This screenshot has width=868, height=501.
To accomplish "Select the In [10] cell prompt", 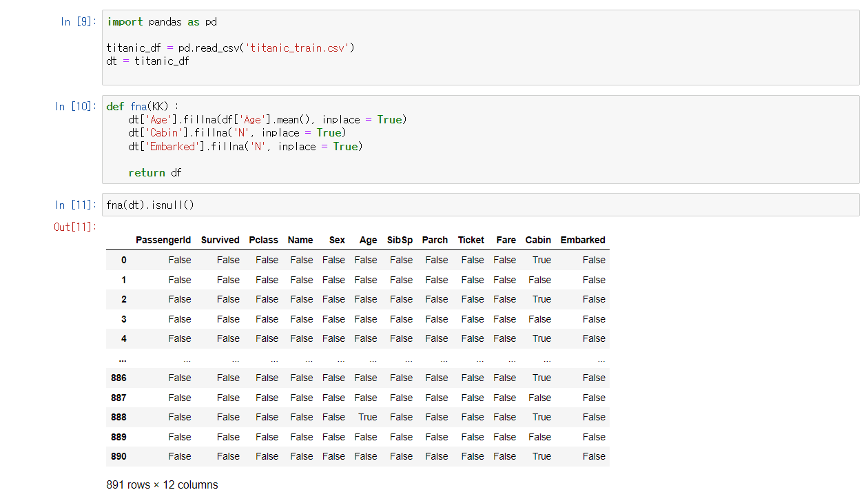I will click(75, 106).
